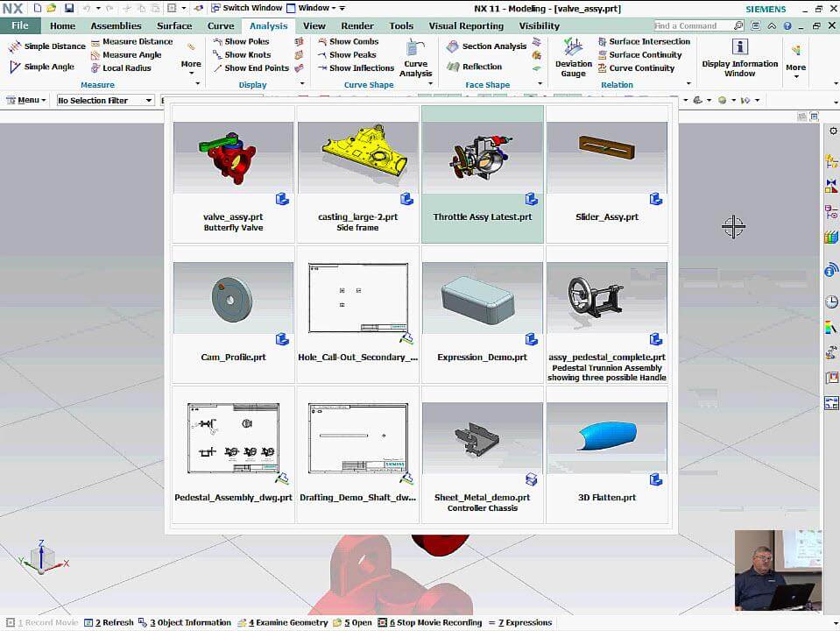The height and width of the screenshot is (631, 840).
Task: Select the Simple Angle tool
Action: (x=42, y=67)
